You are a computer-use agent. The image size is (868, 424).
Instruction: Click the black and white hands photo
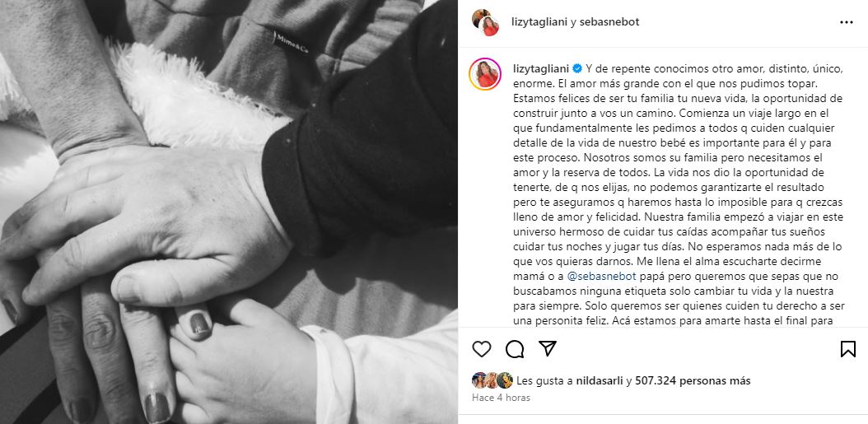click(229, 212)
